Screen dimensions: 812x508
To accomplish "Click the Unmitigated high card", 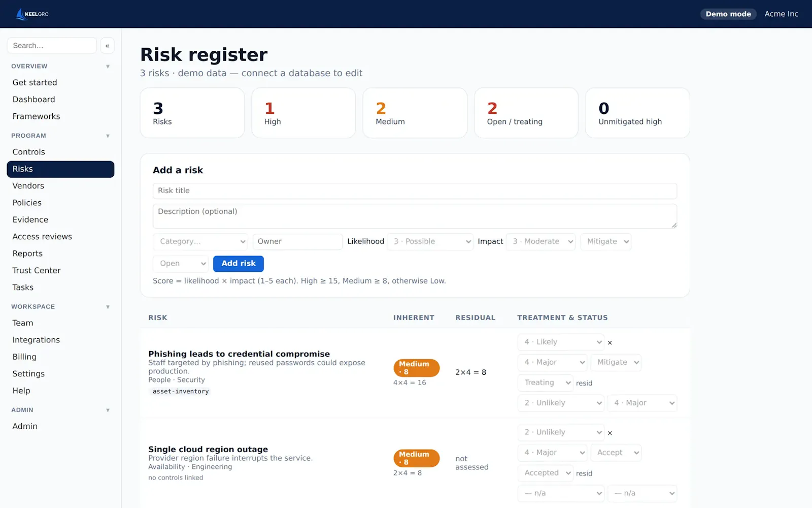I will tap(637, 113).
